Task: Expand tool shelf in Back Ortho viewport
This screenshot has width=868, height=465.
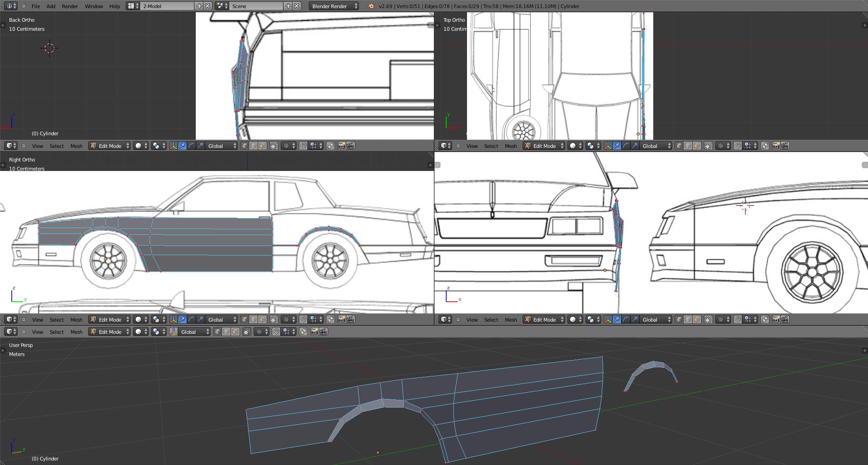Action: (3, 25)
